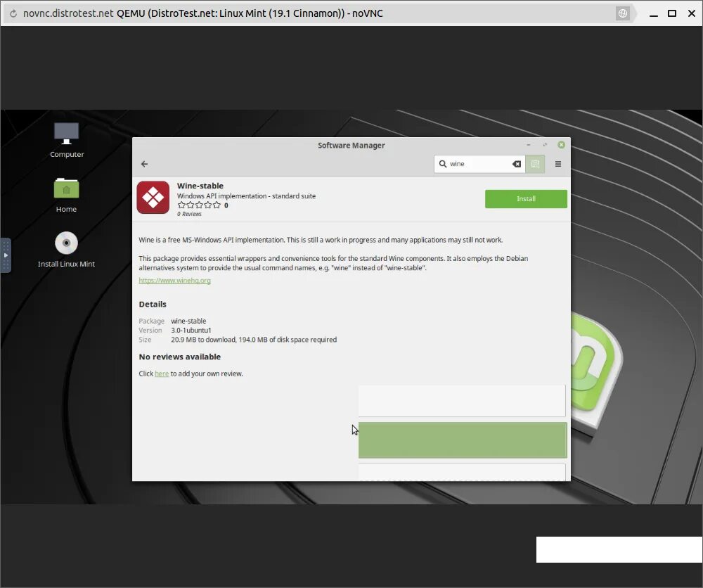Toggle the search-in-description button beside search box
This screenshot has width=703, height=588.
pos(535,164)
